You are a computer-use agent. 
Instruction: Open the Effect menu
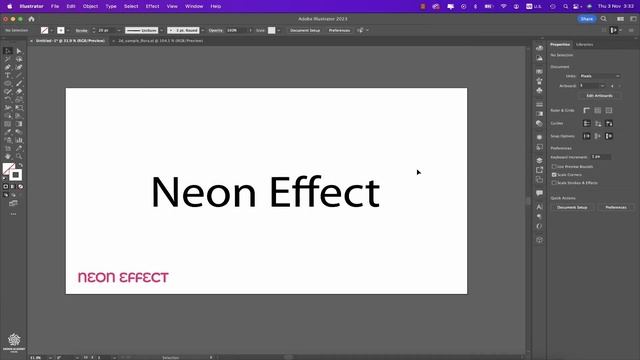(x=152, y=7)
